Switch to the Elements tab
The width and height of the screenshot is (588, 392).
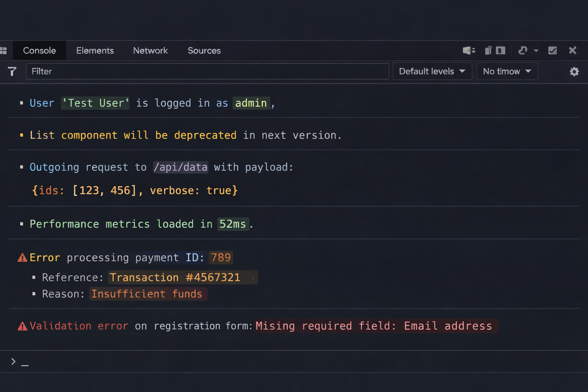pyautogui.click(x=95, y=51)
